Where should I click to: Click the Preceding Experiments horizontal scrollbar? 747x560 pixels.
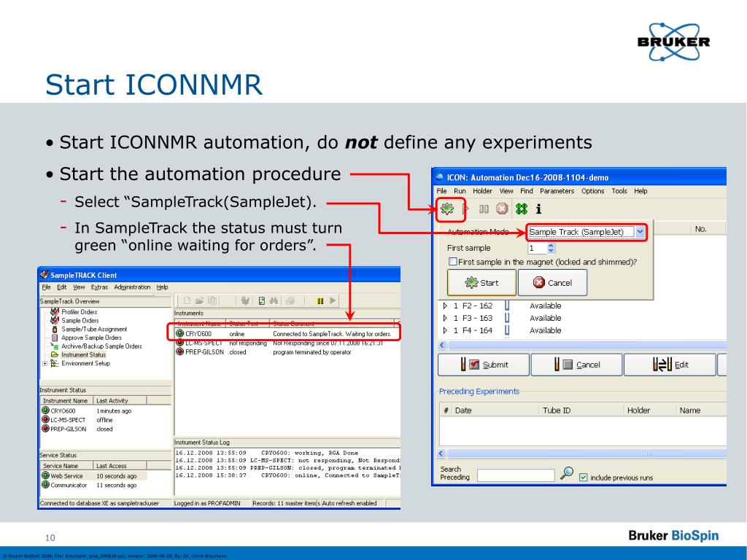point(586,454)
